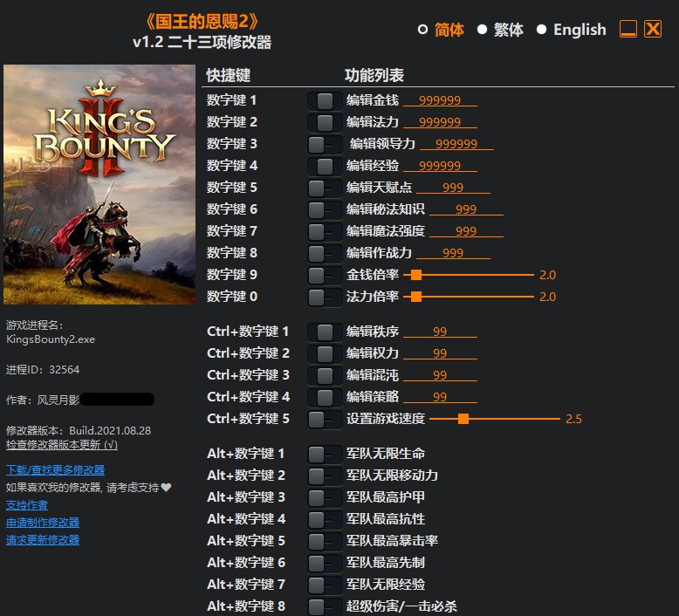Turn on 超级伤害/一击必杀 toggle
The width and height of the screenshot is (679, 616).
point(325,607)
